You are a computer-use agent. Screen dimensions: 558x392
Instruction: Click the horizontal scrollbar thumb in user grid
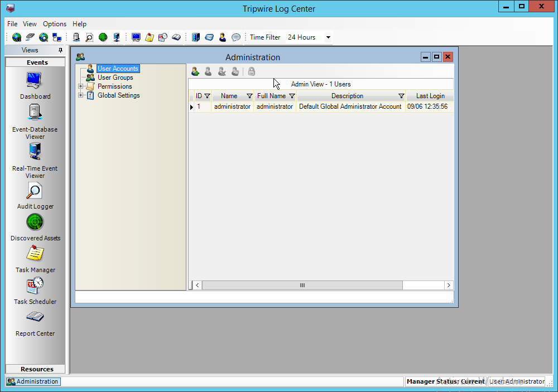(x=302, y=285)
